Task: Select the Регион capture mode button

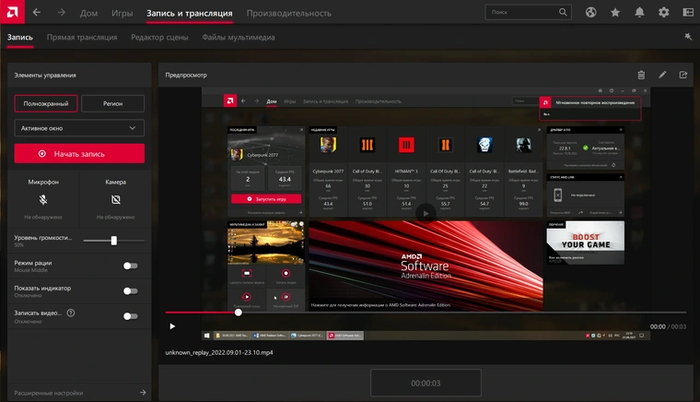Action: click(112, 103)
